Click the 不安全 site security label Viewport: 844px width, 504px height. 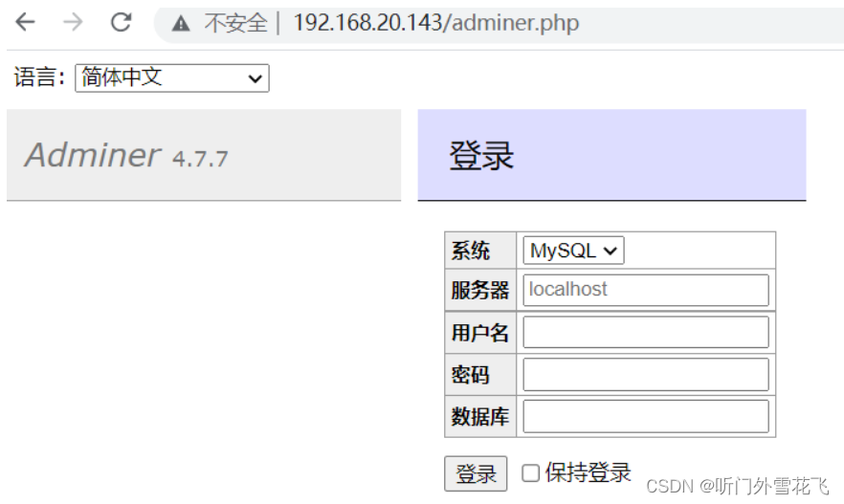pyautogui.click(x=235, y=23)
